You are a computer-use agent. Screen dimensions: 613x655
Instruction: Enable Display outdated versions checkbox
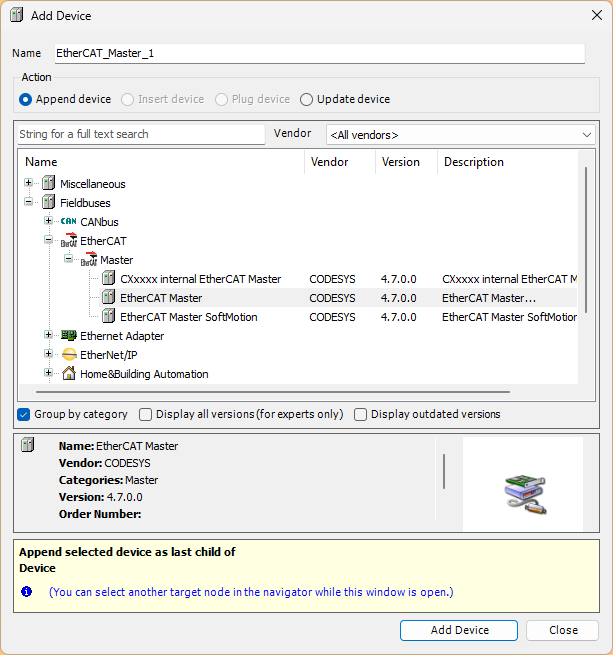[x=360, y=414]
